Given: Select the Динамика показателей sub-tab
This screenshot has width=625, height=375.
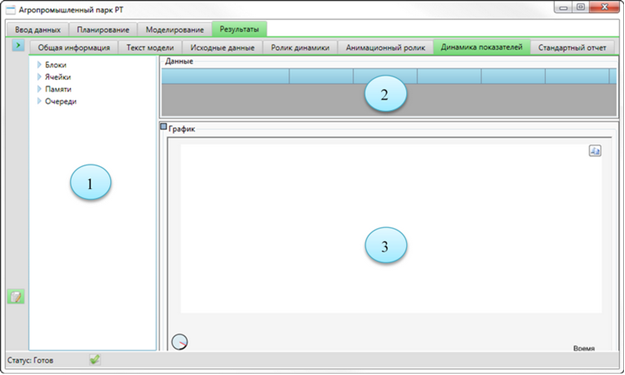Looking at the screenshot, I should tap(482, 47).
